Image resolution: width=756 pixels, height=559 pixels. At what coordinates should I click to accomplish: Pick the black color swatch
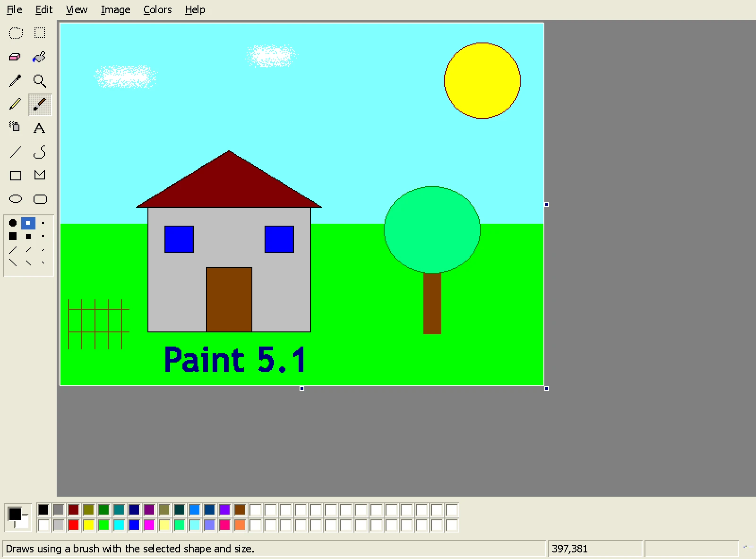coord(43,510)
